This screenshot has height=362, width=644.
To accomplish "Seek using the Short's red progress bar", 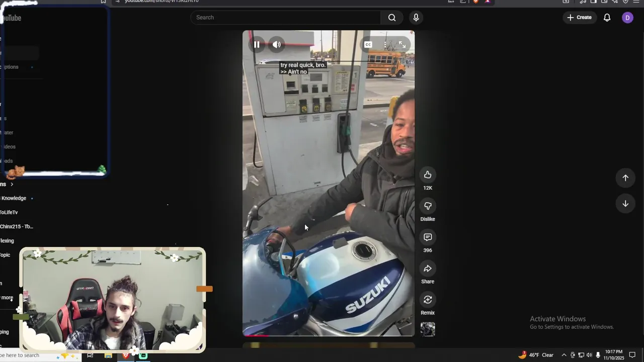I will (x=329, y=335).
